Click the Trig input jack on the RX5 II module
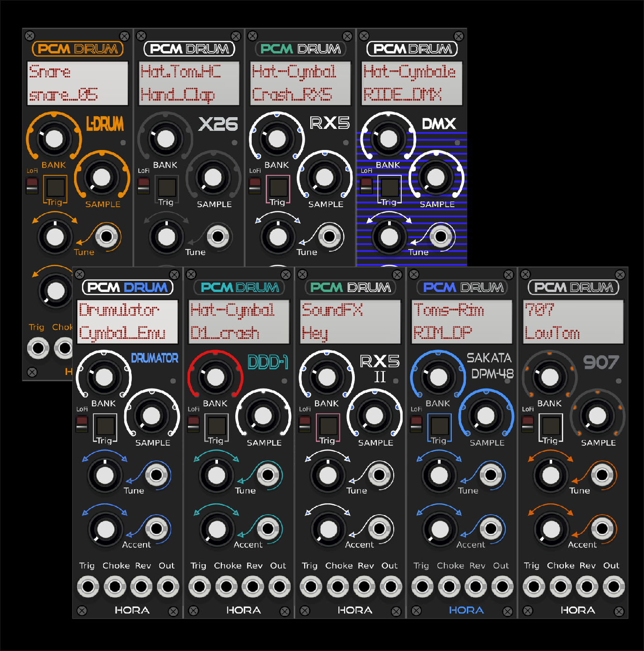This screenshot has width=644, height=651. coord(310,586)
